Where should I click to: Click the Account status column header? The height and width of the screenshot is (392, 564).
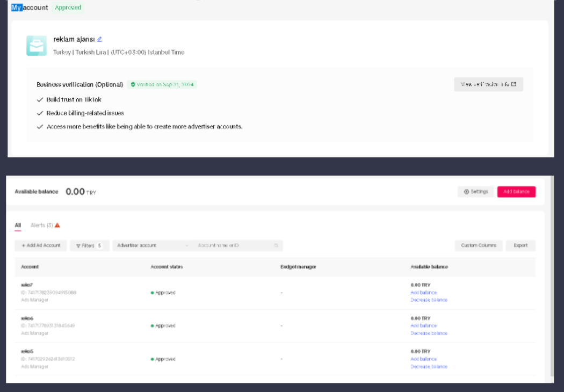167,267
